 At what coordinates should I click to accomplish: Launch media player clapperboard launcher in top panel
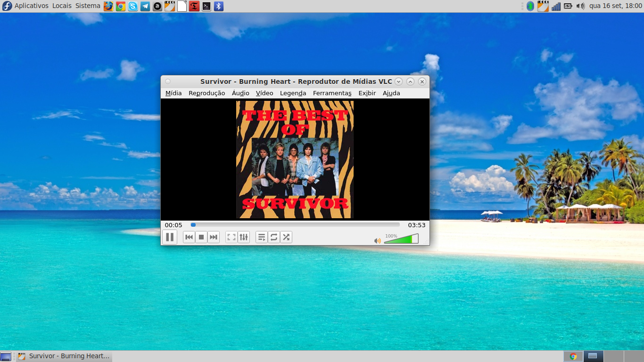[x=170, y=6]
